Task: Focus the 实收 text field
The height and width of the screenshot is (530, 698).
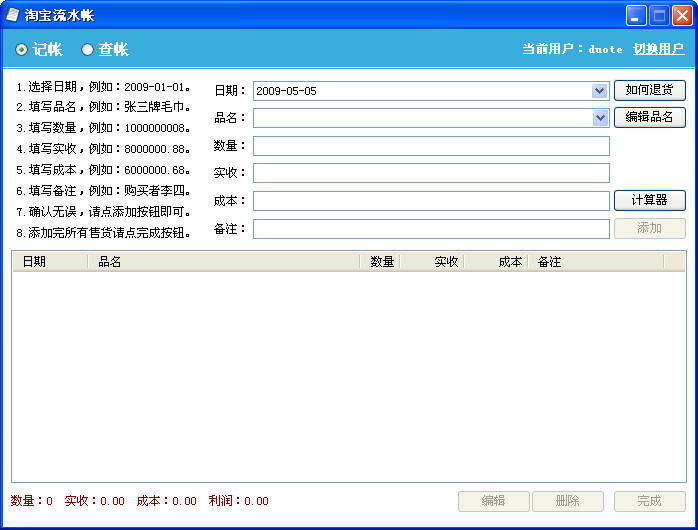Action: point(431,173)
